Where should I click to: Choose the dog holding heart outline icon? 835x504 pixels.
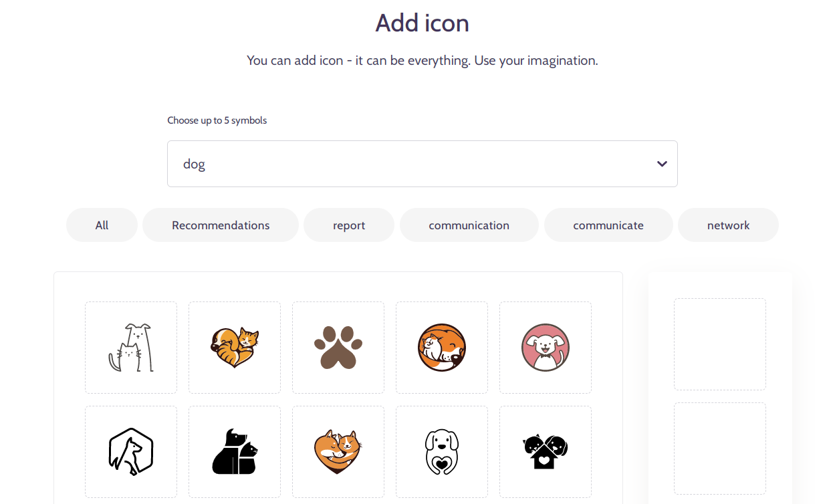442,452
